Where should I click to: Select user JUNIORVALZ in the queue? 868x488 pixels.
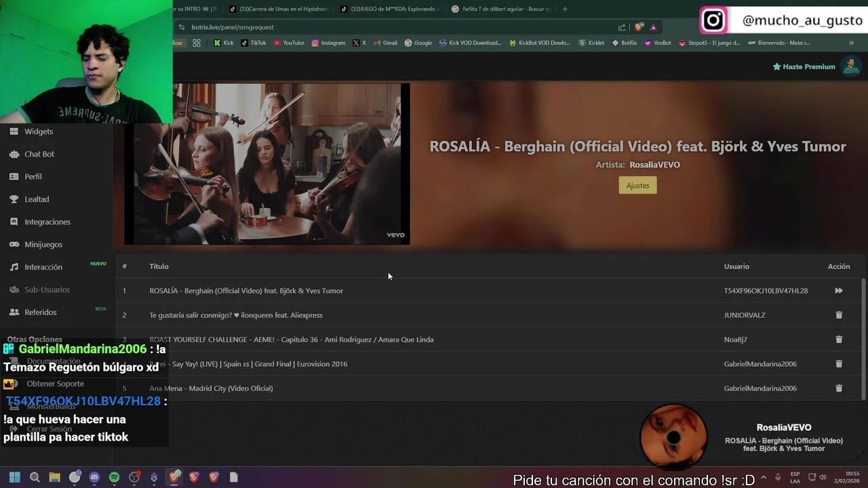pos(745,315)
